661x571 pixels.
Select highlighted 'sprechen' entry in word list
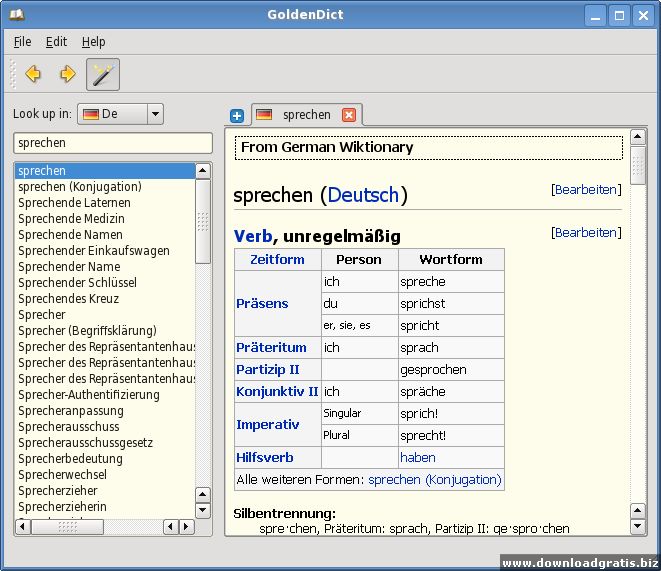tap(105, 171)
